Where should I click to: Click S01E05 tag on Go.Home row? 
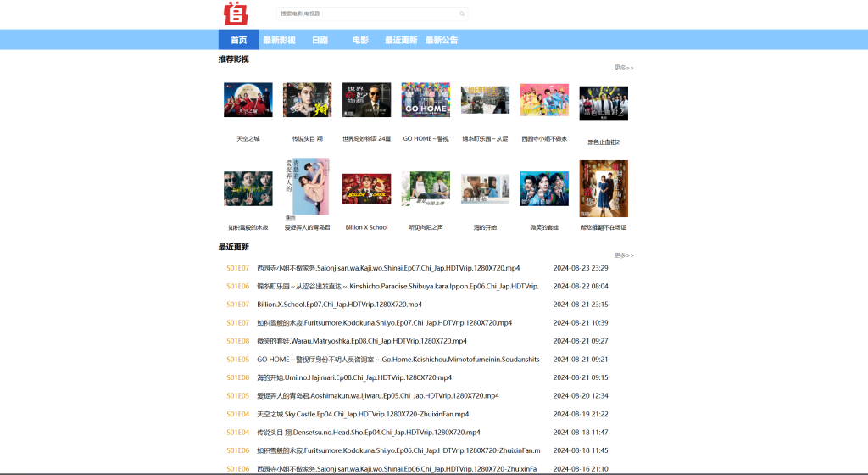(x=238, y=360)
